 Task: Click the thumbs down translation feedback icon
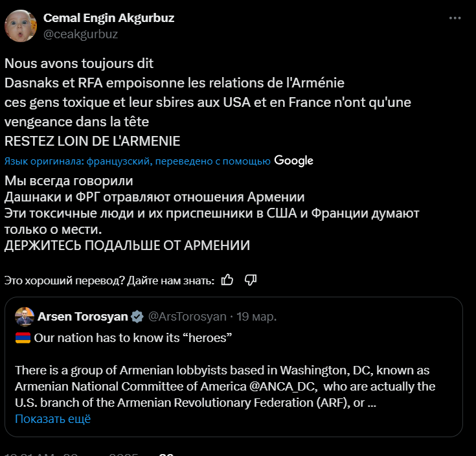coord(251,280)
